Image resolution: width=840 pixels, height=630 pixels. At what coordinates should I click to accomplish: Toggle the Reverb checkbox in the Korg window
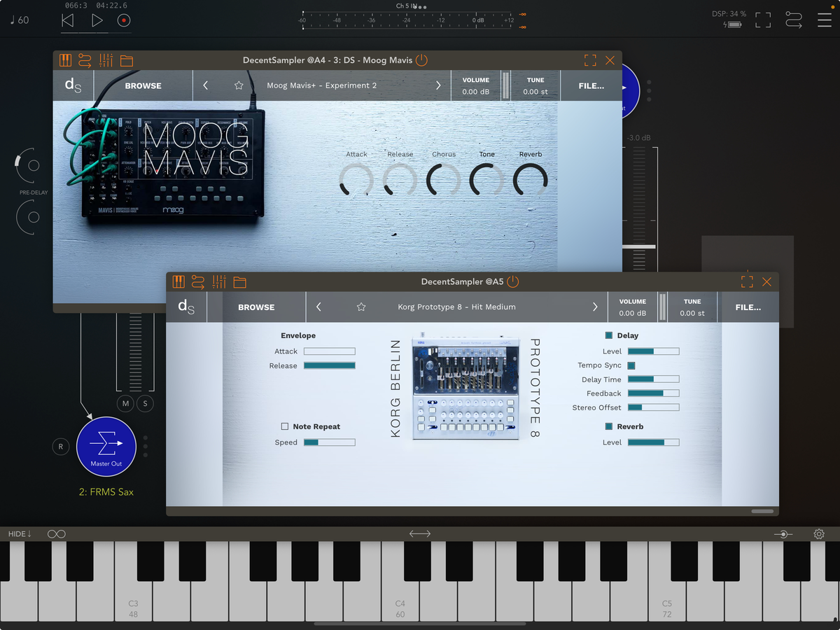[x=609, y=426]
